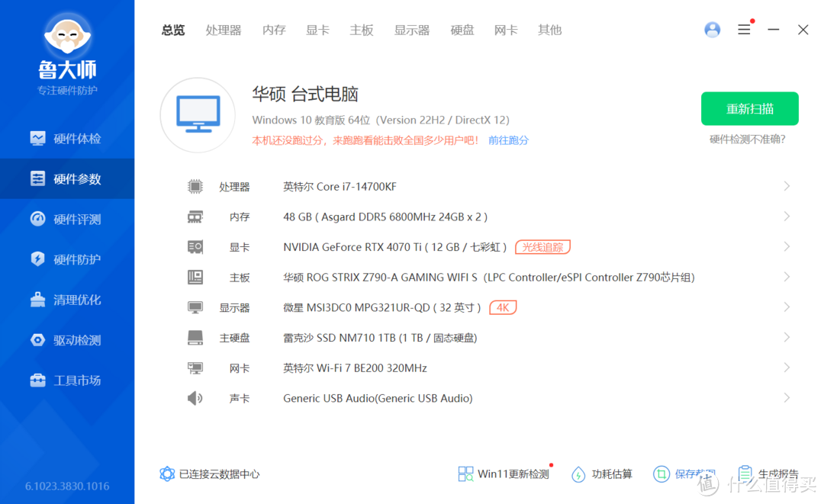Viewport: 824px width, 504px height.
Task: Switch to the 网卡 tab
Action: (x=506, y=30)
